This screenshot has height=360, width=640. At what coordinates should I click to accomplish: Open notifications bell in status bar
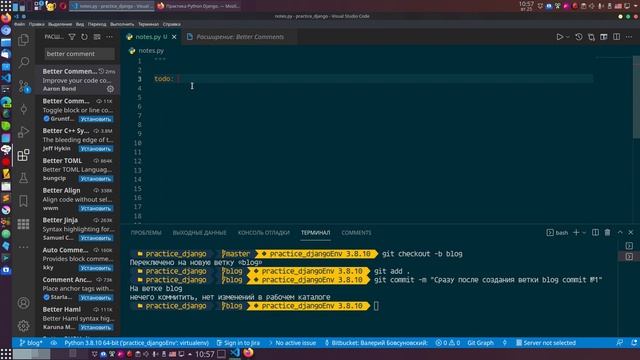634,343
